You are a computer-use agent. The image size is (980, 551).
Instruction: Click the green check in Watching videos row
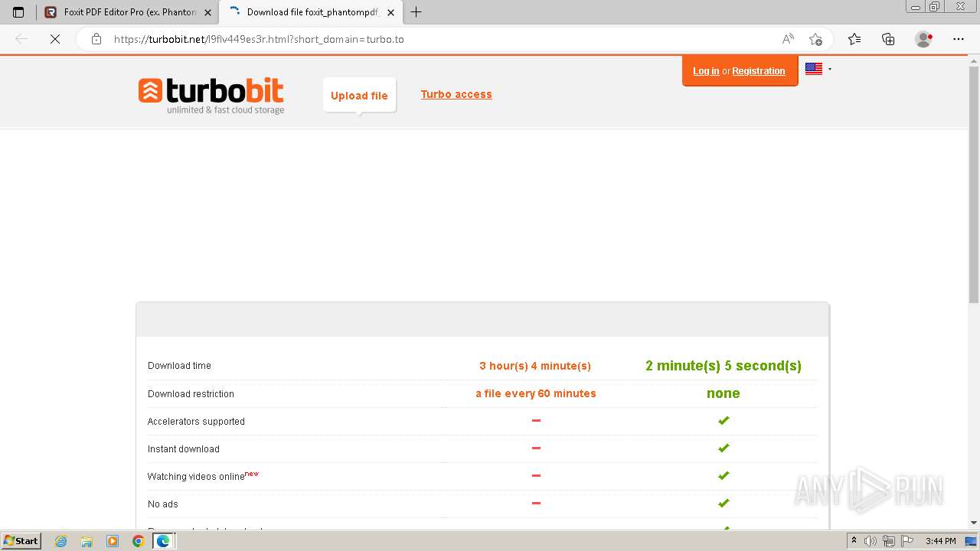click(x=724, y=475)
